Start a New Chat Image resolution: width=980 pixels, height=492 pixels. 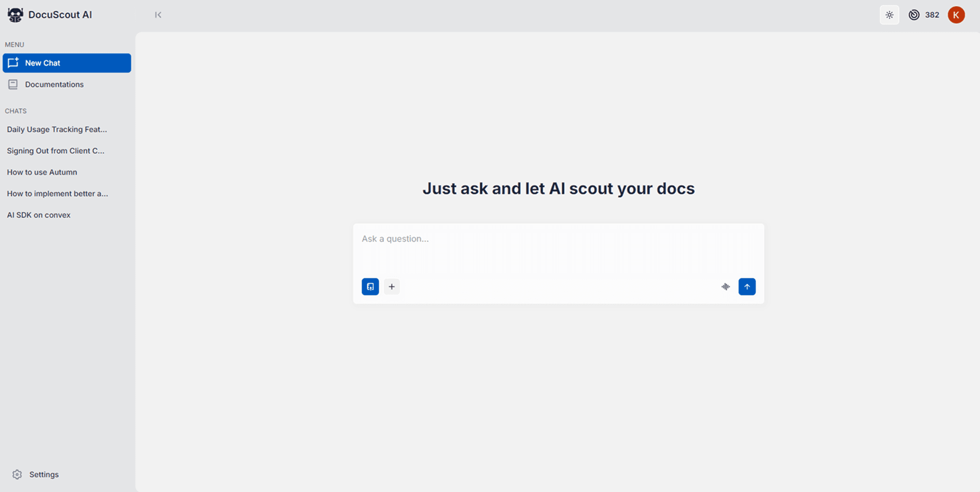pos(66,63)
